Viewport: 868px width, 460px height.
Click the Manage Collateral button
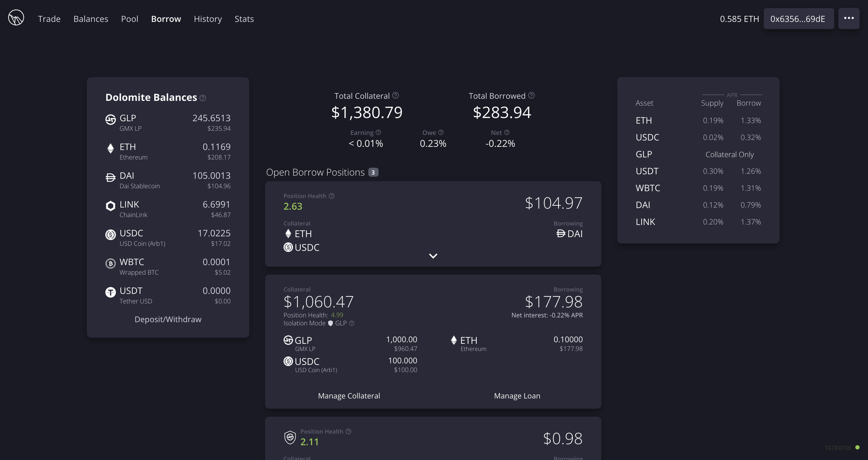pos(349,396)
